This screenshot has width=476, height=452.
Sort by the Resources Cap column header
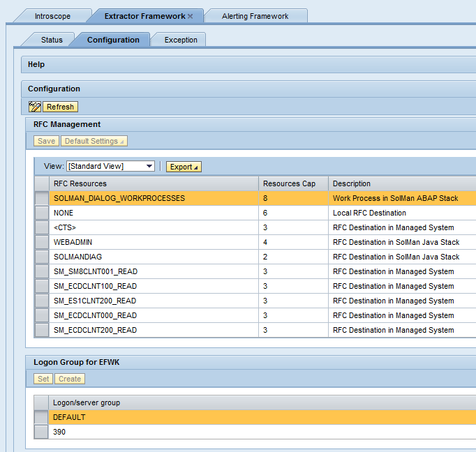coord(289,183)
